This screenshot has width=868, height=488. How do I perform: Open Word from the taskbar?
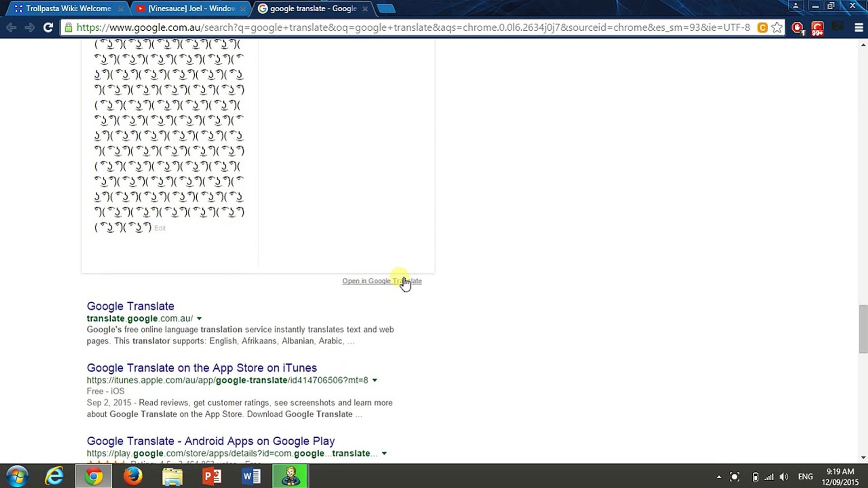[x=251, y=476]
